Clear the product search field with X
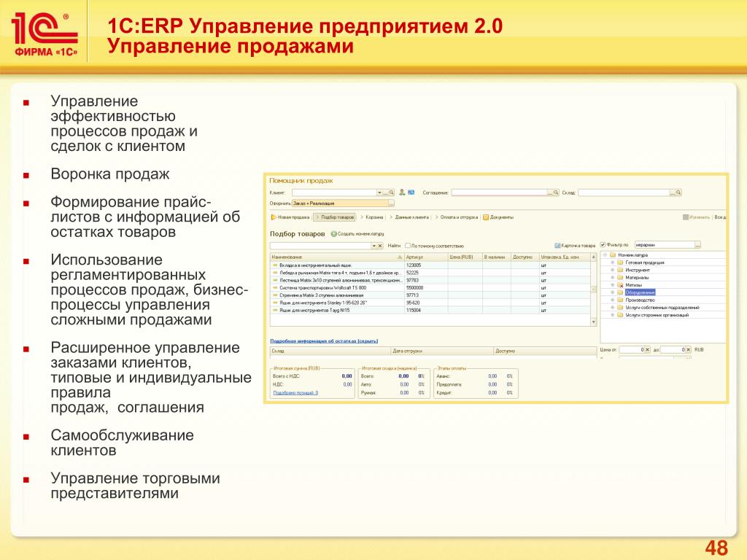The width and height of the screenshot is (747, 560). [380, 246]
